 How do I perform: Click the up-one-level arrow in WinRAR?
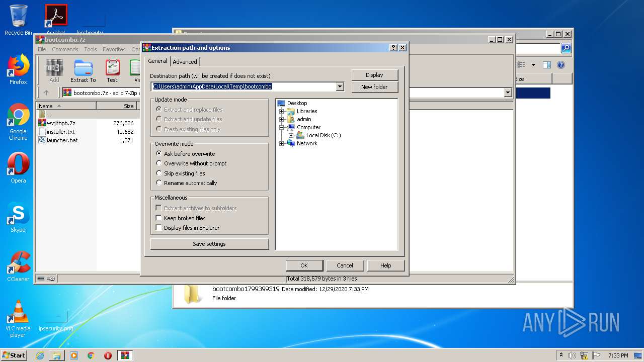(46, 93)
